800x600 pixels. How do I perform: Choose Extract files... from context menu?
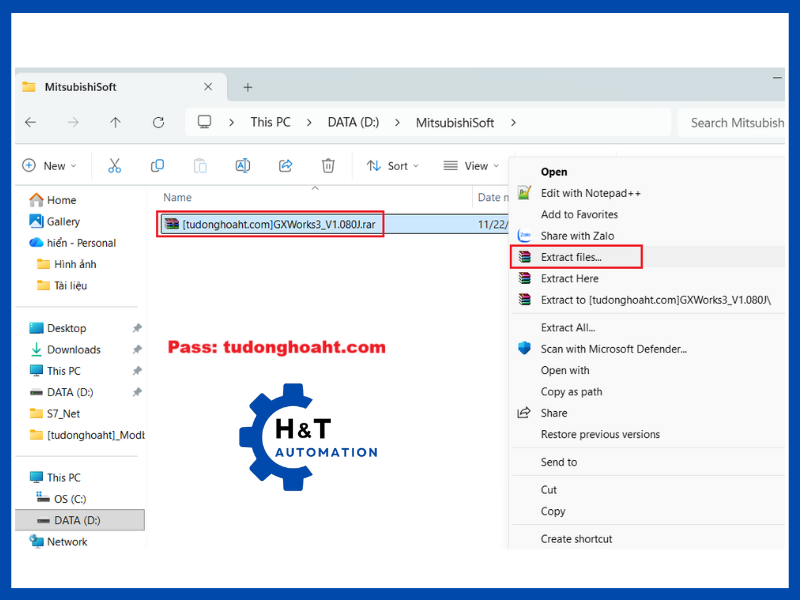tap(572, 258)
